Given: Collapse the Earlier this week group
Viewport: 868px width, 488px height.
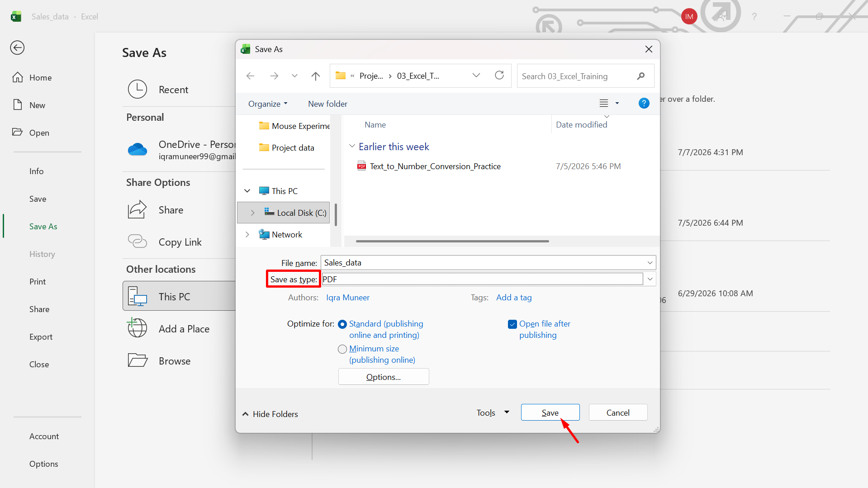Looking at the screenshot, I should (352, 146).
